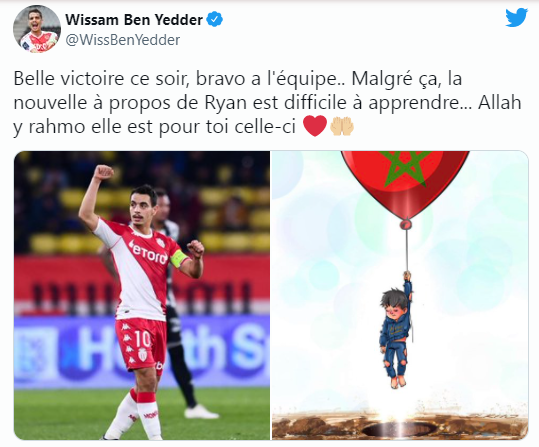
Task: Open the @WissBenYedder handle link
Action: coord(123,40)
